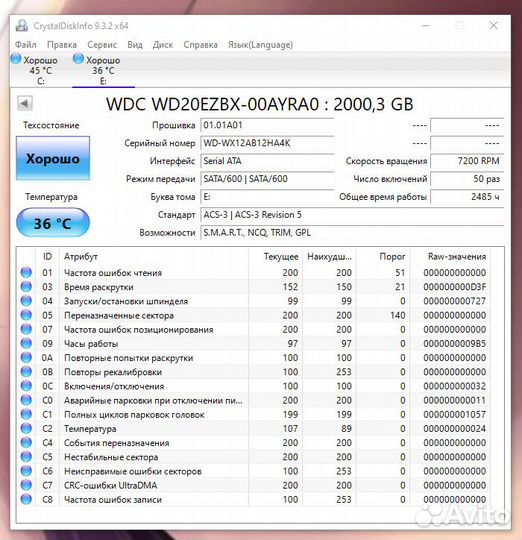Viewport: 522px width, 540px height.
Task: Open the Файл menu
Action: pyautogui.click(x=25, y=45)
